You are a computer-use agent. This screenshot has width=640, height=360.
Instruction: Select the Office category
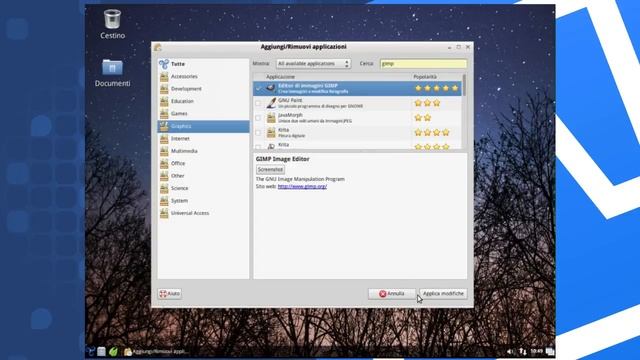(204, 163)
